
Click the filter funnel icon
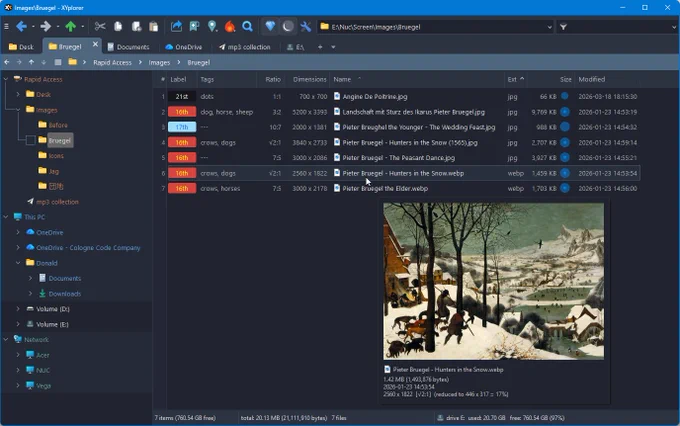pos(563,27)
